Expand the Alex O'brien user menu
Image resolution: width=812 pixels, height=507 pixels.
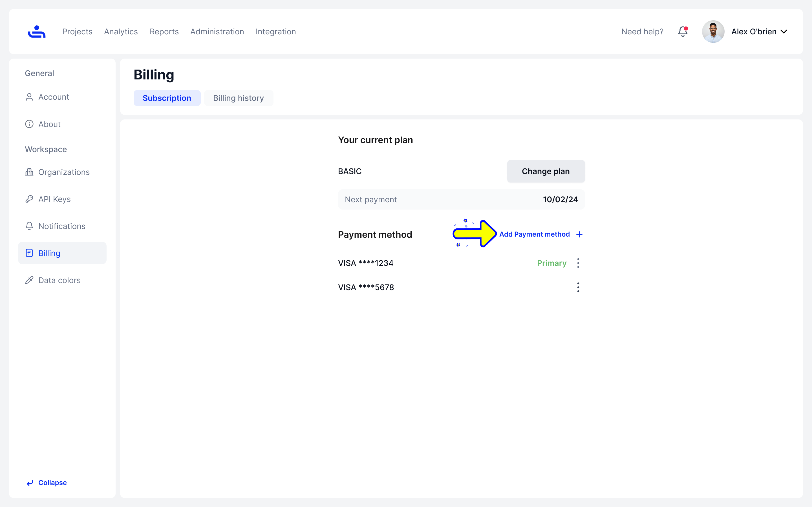coord(784,32)
